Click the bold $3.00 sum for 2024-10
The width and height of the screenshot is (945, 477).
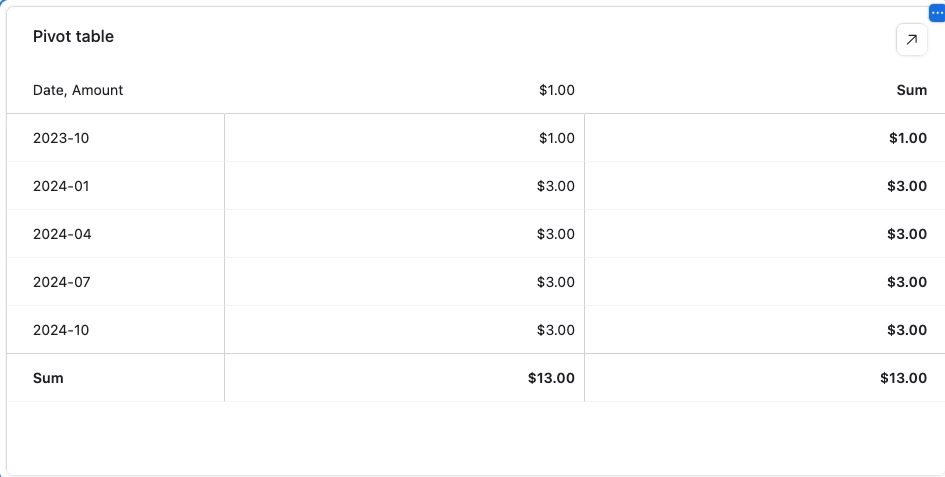click(x=907, y=330)
